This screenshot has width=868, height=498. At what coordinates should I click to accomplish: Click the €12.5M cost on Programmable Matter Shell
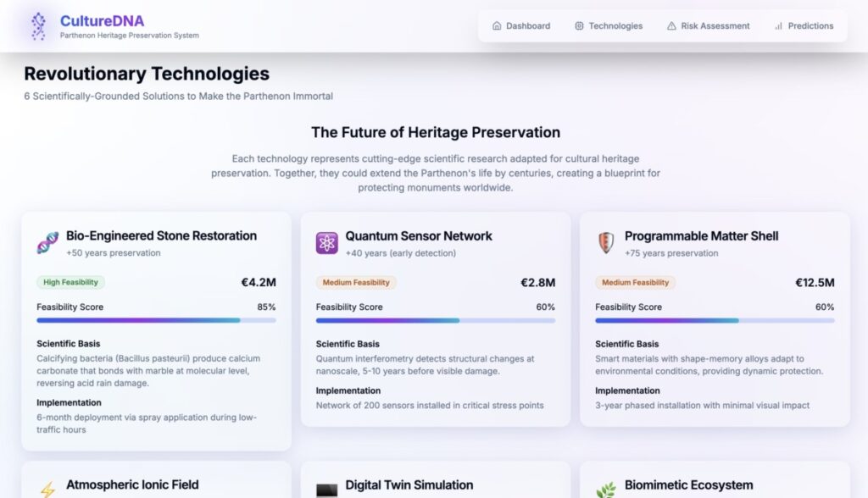[x=814, y=283]
